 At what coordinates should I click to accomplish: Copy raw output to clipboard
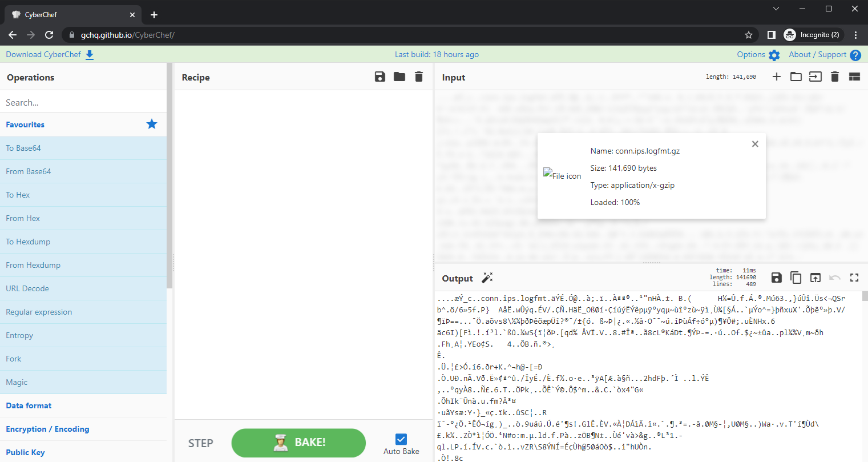pyautogui.click(x=796, y=278)
